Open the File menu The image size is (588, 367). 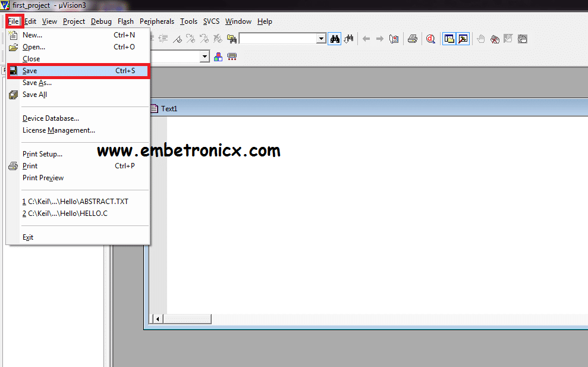[13, 21]
